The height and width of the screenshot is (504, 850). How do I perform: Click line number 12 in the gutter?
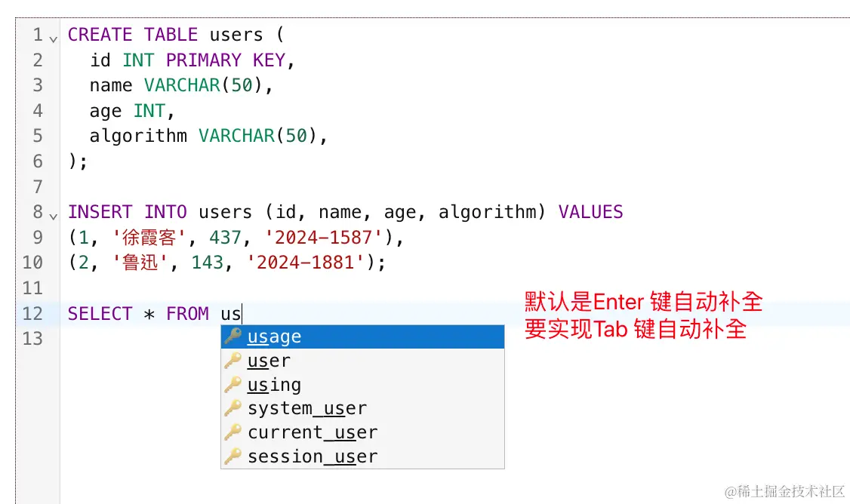pos(32,314)
